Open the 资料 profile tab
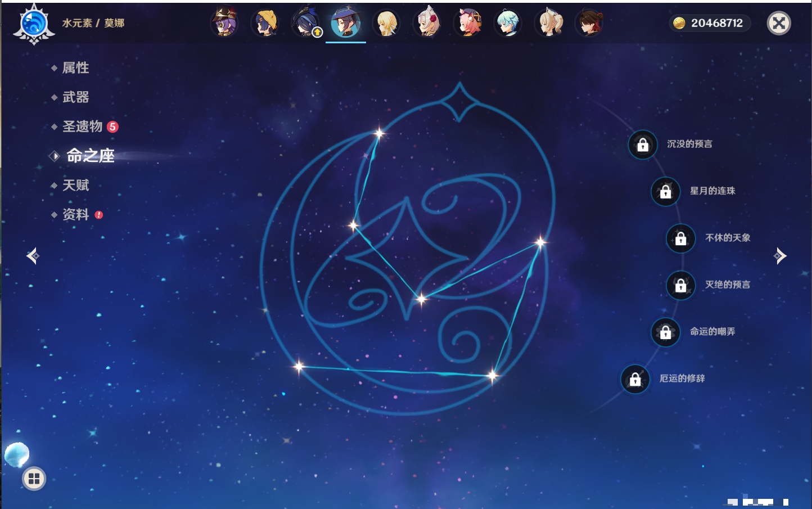The image size is (812, 509). coord(75,214)
